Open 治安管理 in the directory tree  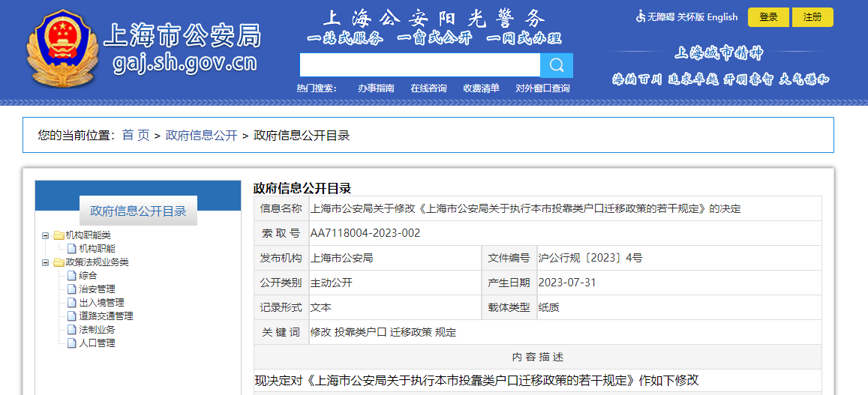(x=97, y=289)
